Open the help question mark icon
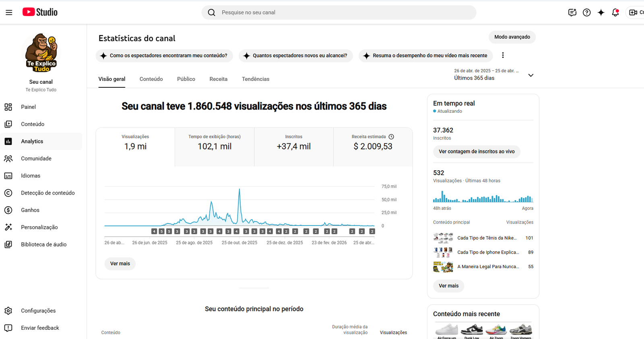Screen dimensions: 644x339 tap(586, 12)
